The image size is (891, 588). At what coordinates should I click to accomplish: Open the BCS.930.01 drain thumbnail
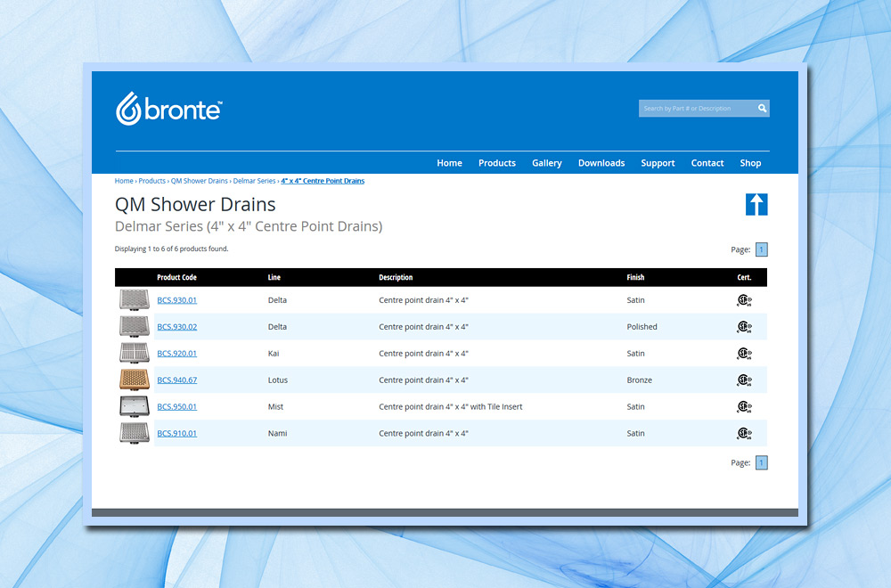tap(135, 300)
